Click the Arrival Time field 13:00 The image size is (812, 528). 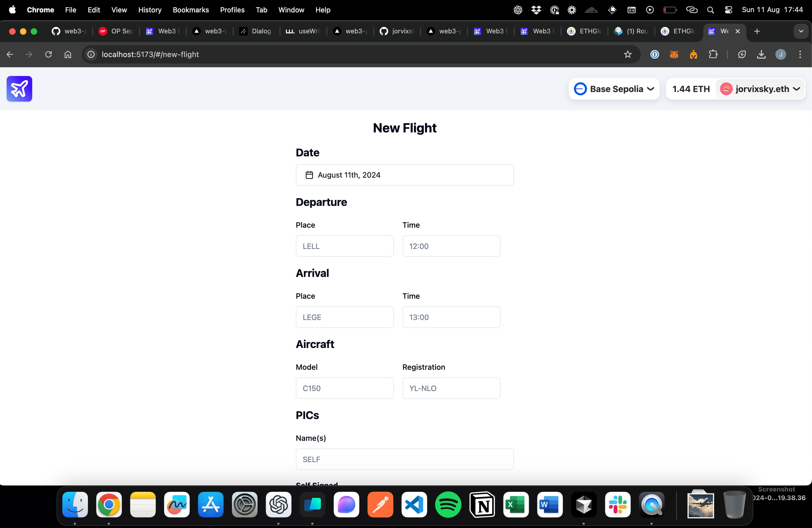click(x=451, y=317)
